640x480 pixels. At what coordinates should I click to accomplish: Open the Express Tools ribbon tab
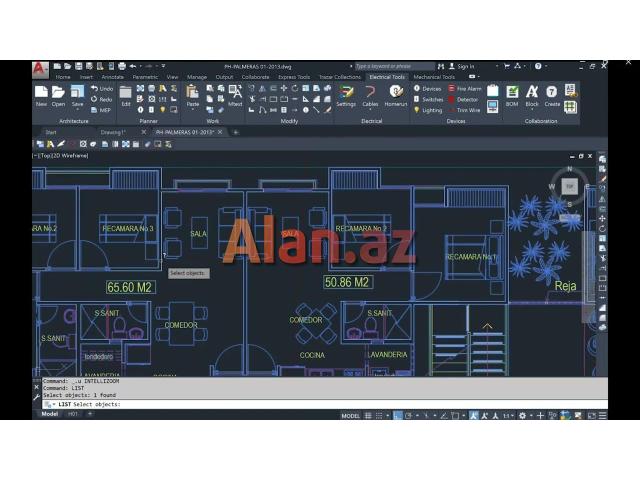coord(294,77)
